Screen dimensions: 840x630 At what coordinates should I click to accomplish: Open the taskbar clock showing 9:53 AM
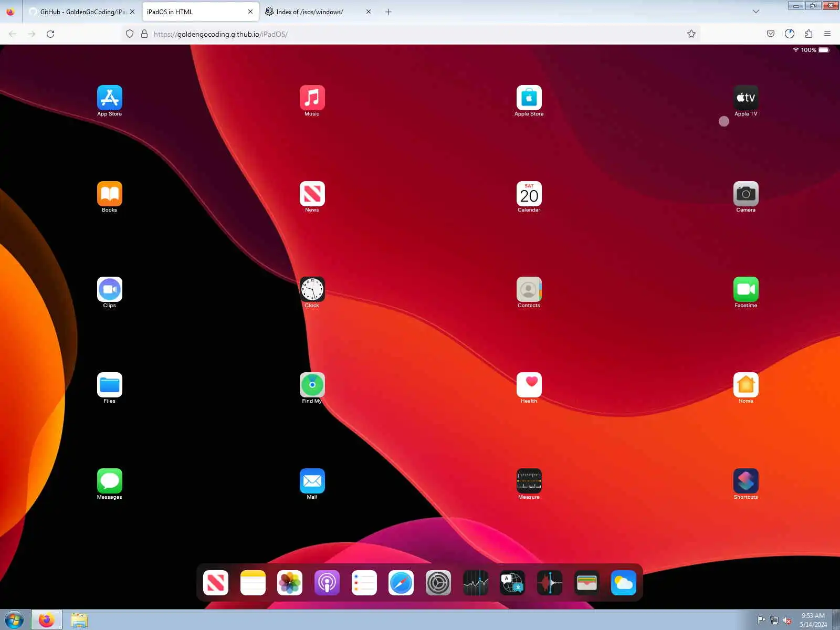pos(813,620)
